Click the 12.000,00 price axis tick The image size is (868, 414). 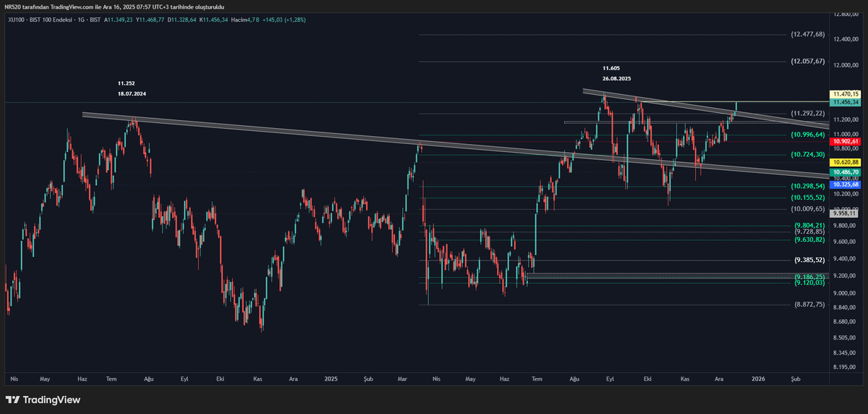[846, 65]
